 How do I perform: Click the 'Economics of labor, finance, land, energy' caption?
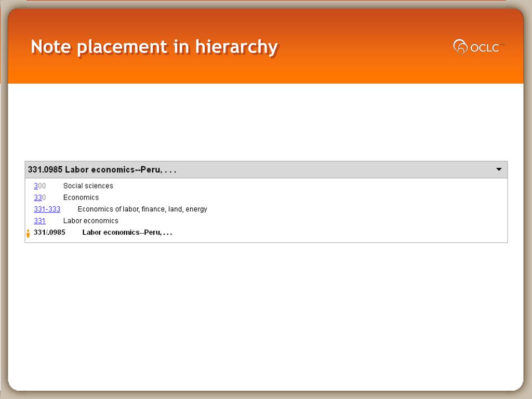tap(142, 209)
